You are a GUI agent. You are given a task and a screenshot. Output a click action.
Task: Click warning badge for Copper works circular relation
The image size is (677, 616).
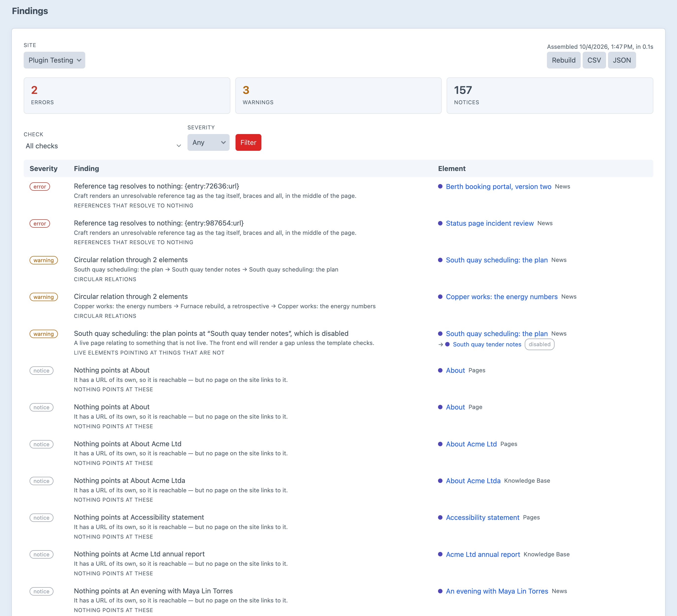coord(44,297)
